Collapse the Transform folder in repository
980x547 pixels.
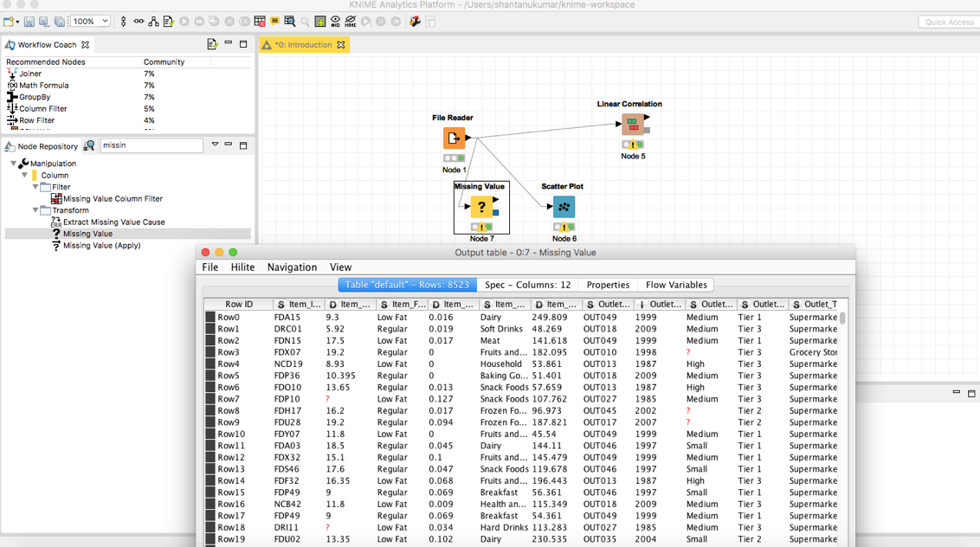point(35,210)
